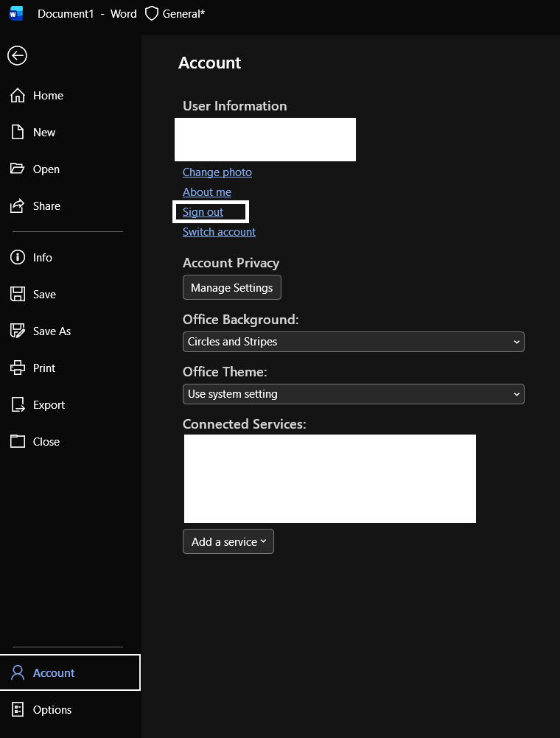The image size is (560, 738).
Task: Expand the Office Theme combo box
Action: click(353, 394)
